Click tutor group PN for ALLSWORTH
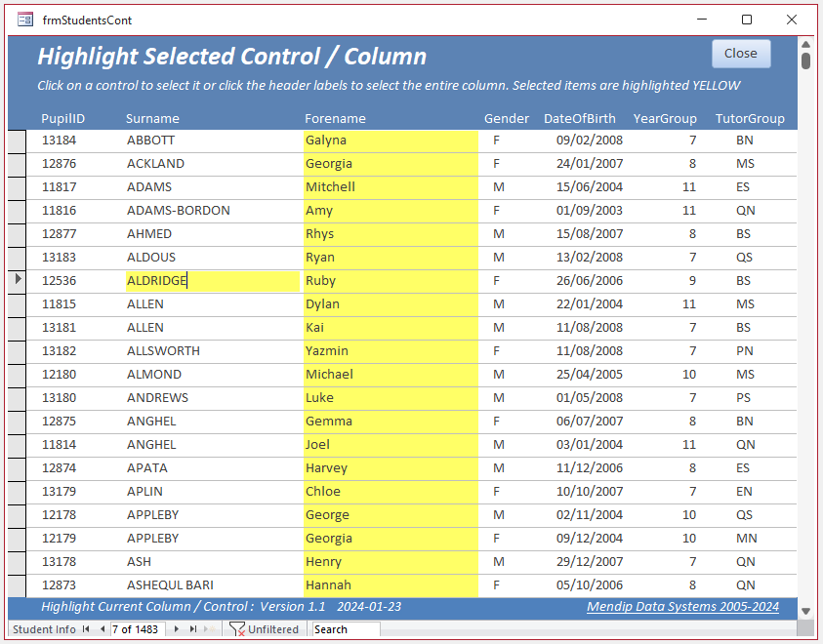Screen dimensions: 823x644 click(744, 351)
